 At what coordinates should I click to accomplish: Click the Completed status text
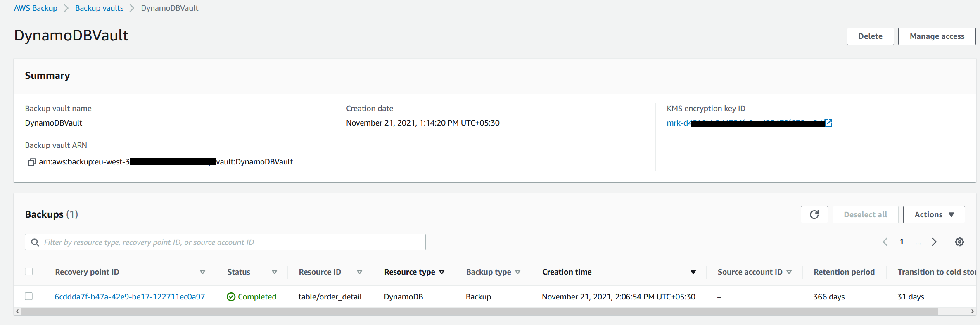click(257, 297)
